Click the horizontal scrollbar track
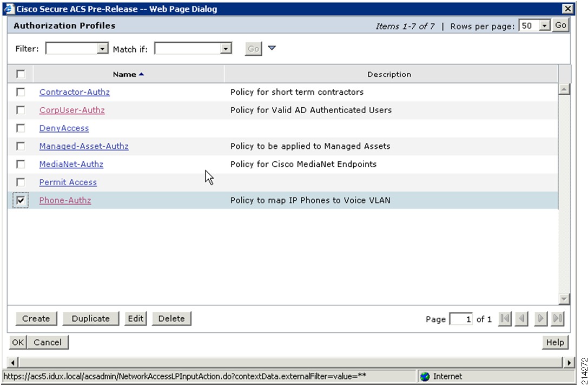588x386 pixels. click(x=291, y=362)
